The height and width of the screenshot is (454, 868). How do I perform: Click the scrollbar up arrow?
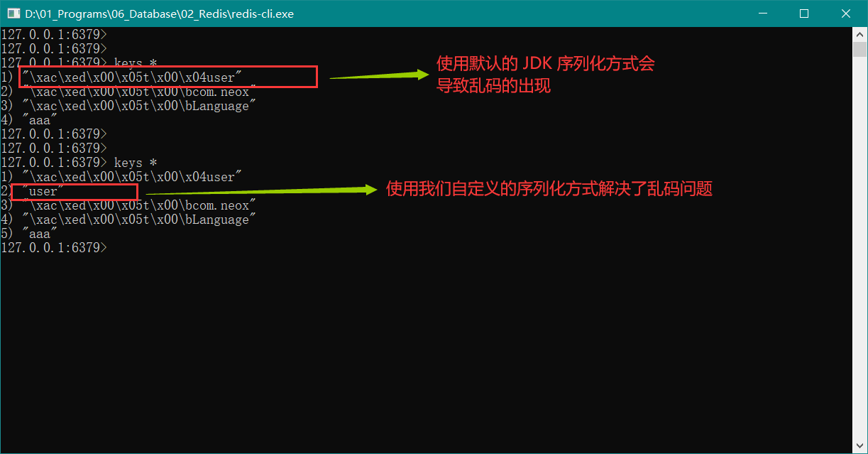(859, 34)
